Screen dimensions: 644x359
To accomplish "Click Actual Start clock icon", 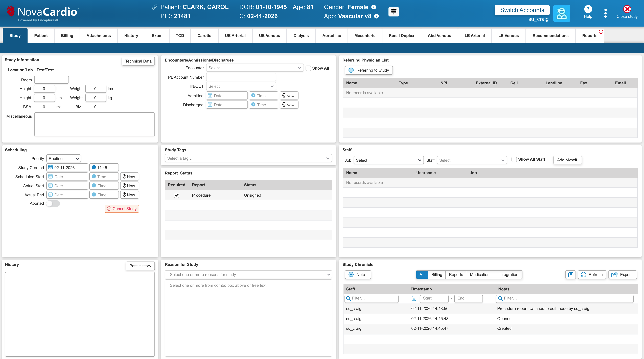I will point(94,186).
